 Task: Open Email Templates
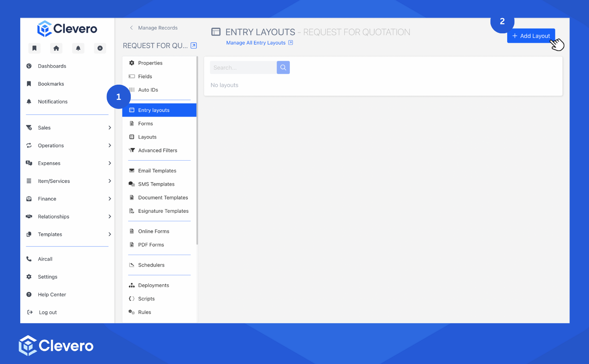(x=159, y=170)
